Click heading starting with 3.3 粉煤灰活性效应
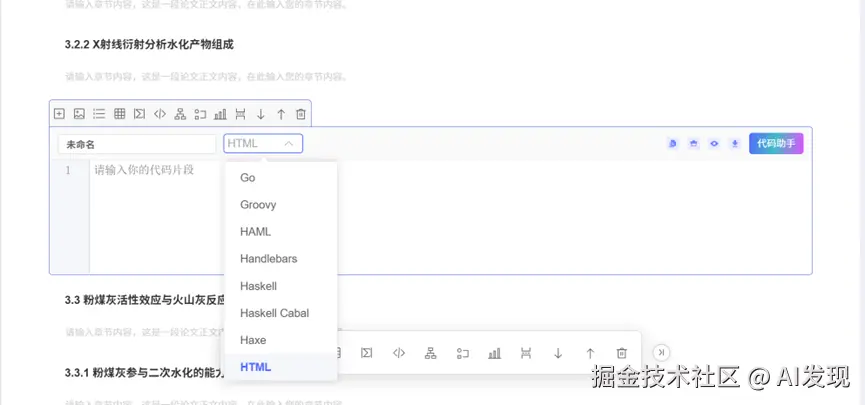 point(146,300)
